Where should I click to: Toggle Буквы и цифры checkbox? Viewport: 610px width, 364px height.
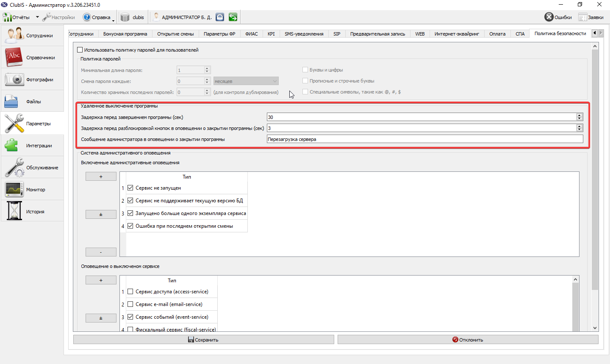305,70
